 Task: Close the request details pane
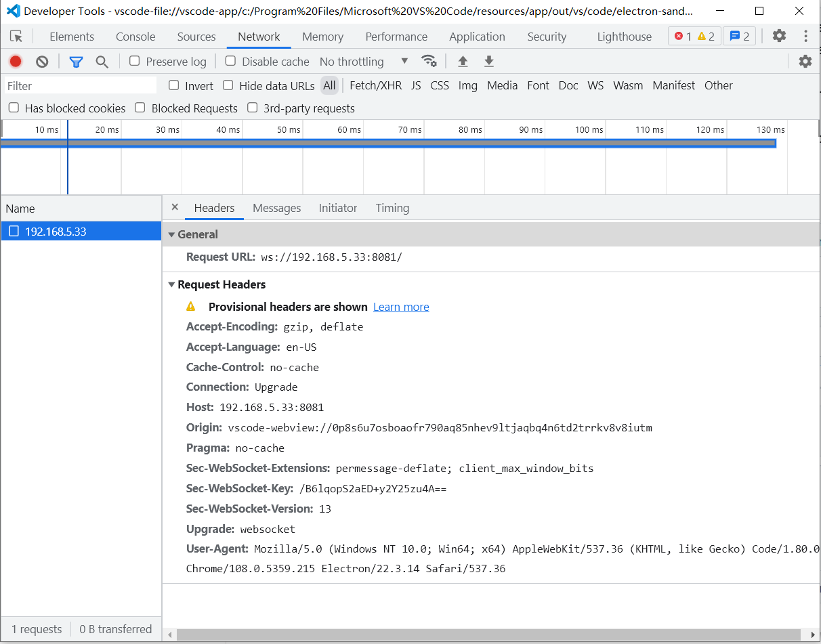click(x=175, y=207)
